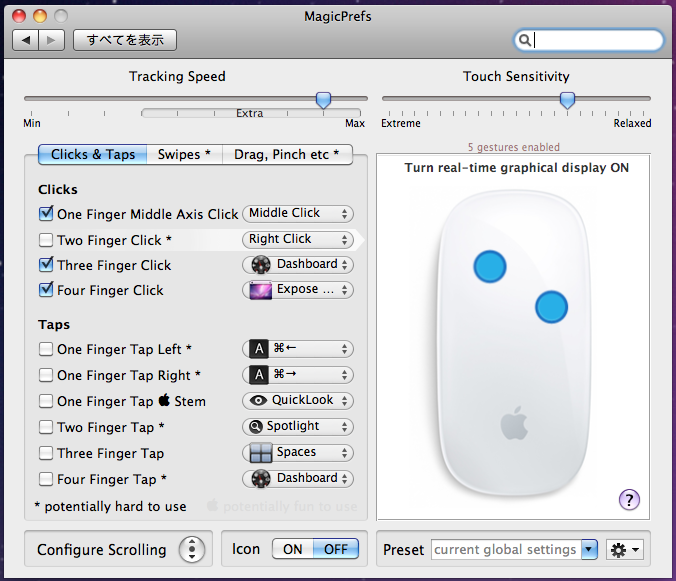The width and height of the screenshot is (676, 581).
Task: Enable Two Finger Tap checkbox
Action: coord(46,427)
